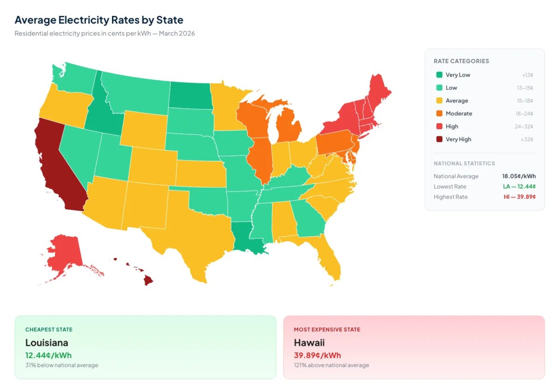
Task: Select Alaska on the map
Action: 65,254
